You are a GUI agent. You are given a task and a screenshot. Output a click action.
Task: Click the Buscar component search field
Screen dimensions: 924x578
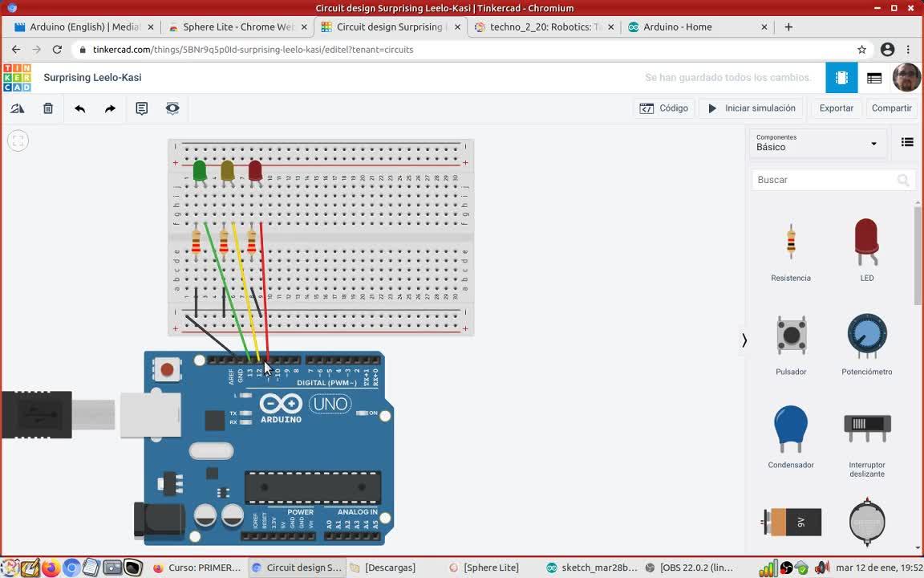pyautogui.click(x=825, y=180)
